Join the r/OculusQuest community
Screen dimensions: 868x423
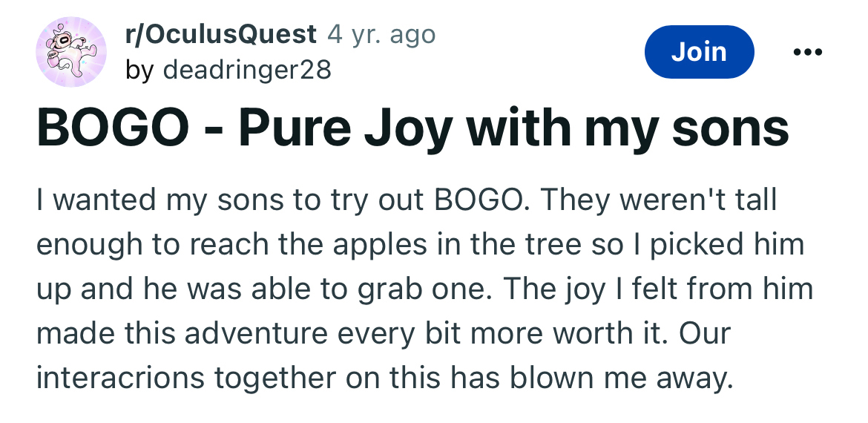pos(699,52)
